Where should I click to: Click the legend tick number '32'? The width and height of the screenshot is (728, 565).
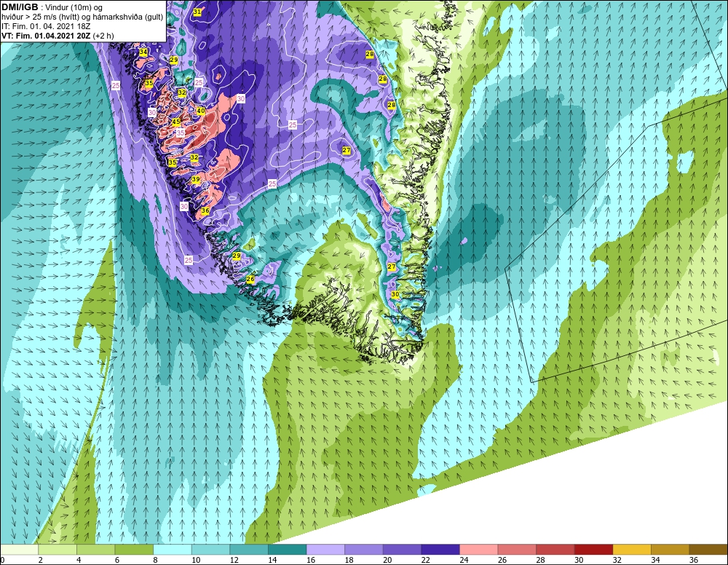coord(617,561)
